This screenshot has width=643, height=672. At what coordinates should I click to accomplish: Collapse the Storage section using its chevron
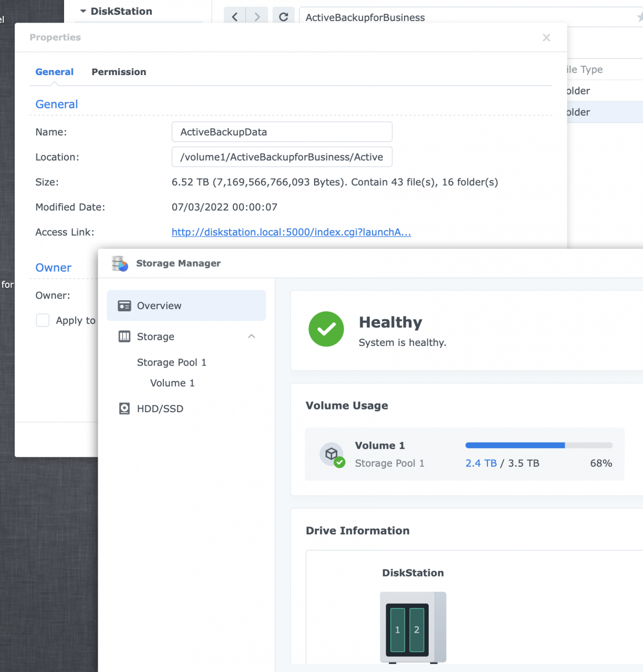coord(252,337)
